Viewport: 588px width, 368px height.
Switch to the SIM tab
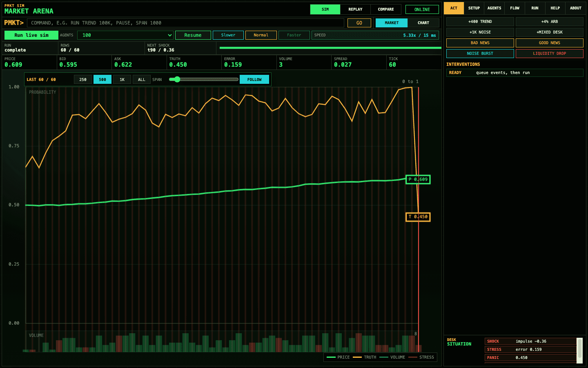(x=325, y=9)
